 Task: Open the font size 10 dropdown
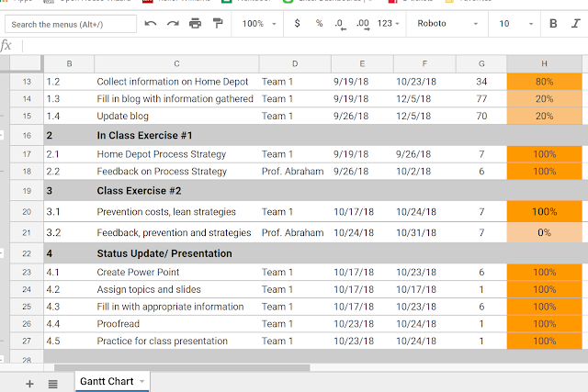515,24
